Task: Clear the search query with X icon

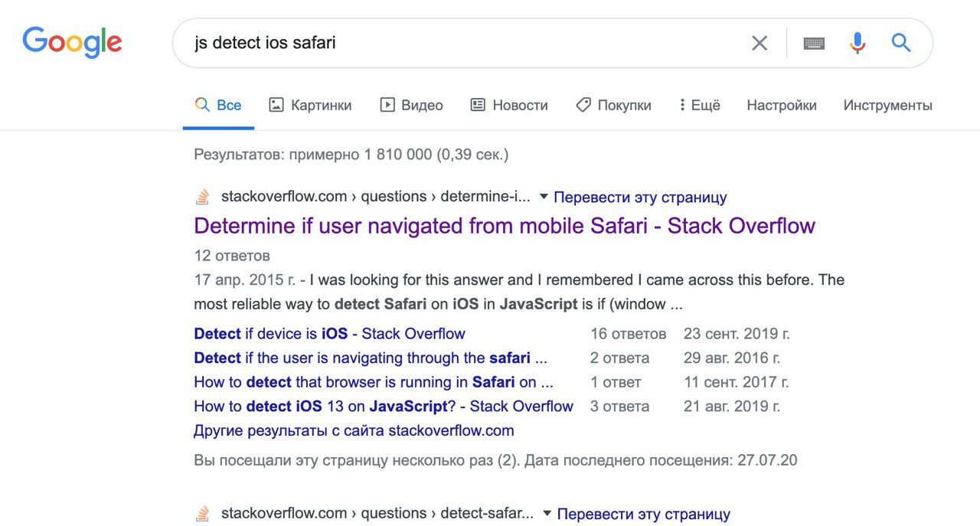Action: point(759,43)
